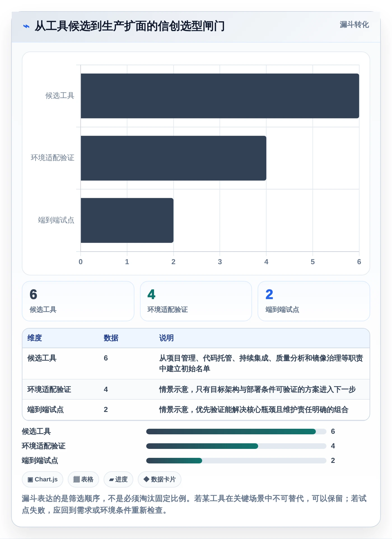The width and height of the screenshot is (392, 539).
Task: Click the blue lightning icon beside the title
Action: (x=26, y=26)
